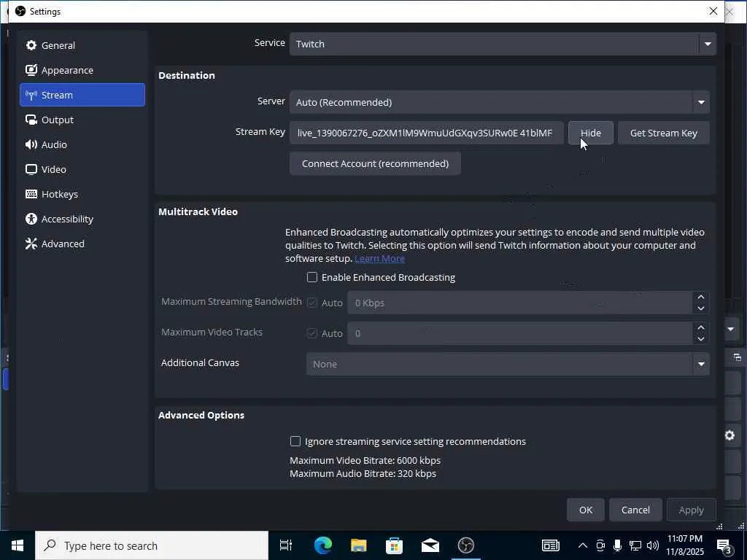Click the Cancel button
Screen dimensions: 747x560
(635, 510)
